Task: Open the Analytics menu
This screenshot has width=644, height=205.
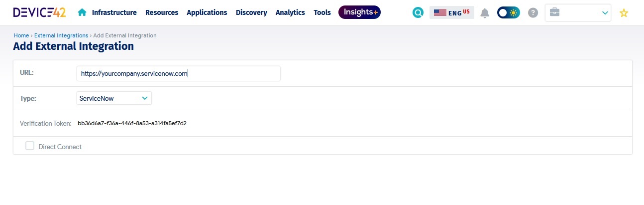Action: (x=290, y=12)
